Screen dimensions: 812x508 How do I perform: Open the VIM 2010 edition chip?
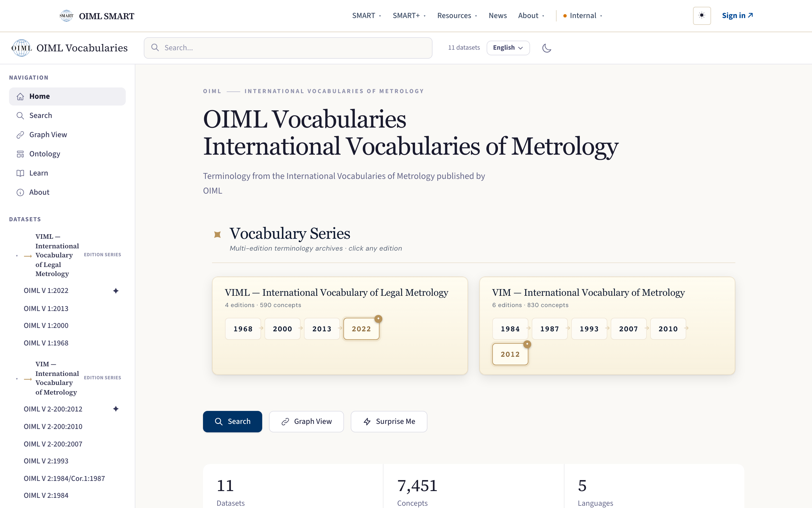[668, 329]
